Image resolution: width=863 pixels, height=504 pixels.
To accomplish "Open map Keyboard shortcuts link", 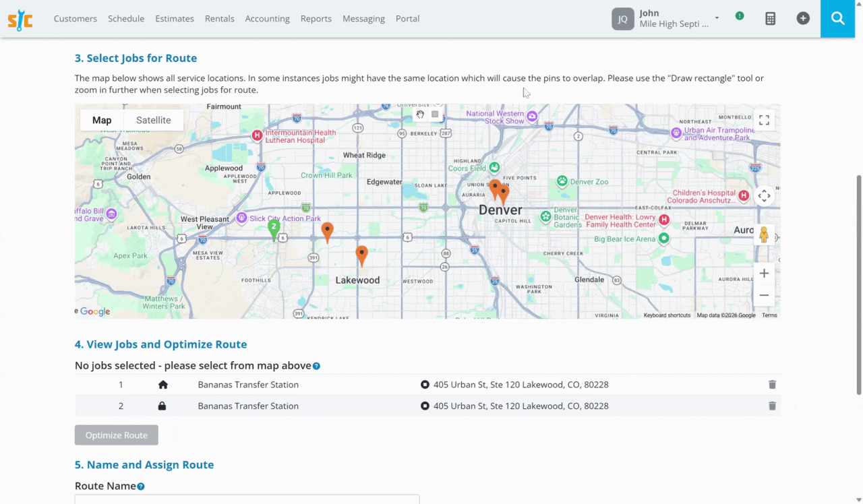I will (667, 315).
